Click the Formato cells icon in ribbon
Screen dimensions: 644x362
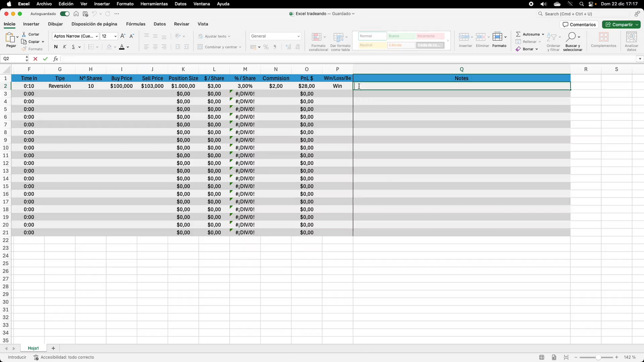coord(499,37)
